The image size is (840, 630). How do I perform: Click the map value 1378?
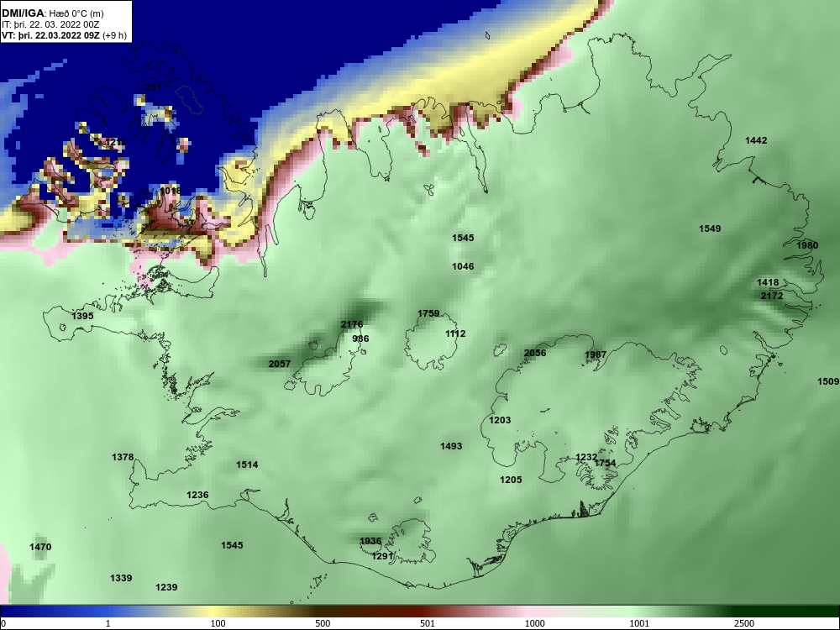pos(123,457)
